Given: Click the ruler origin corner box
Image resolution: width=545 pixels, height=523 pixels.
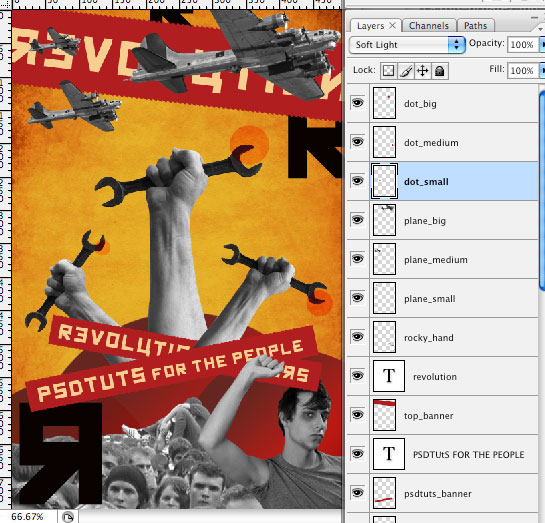Looking at the screenshot, I should [x=6, y=5].
